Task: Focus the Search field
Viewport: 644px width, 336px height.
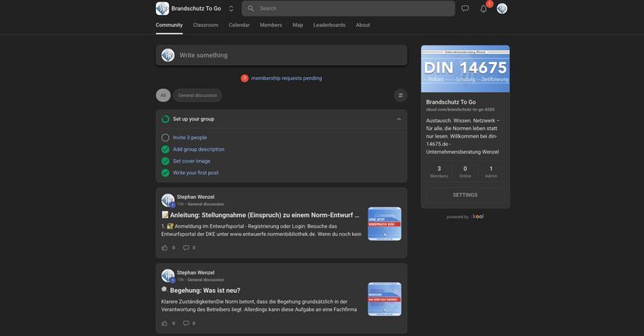Action: coord(349,8)
